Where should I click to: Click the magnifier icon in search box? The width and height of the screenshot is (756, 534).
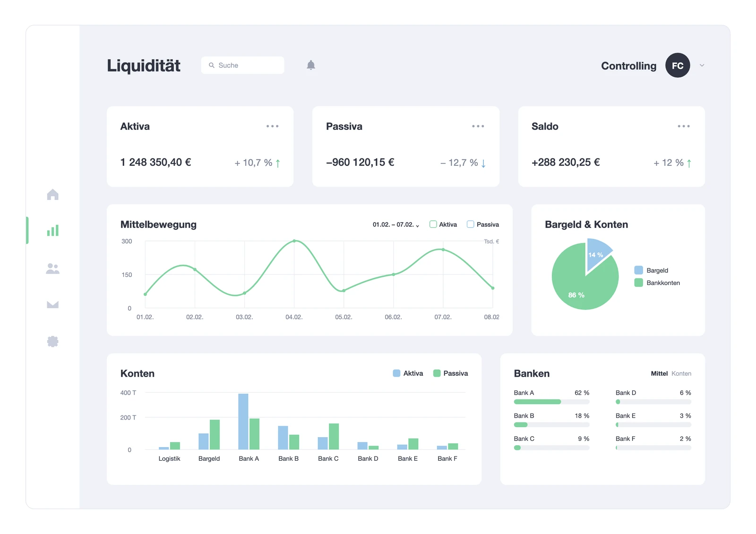(212, 65)
